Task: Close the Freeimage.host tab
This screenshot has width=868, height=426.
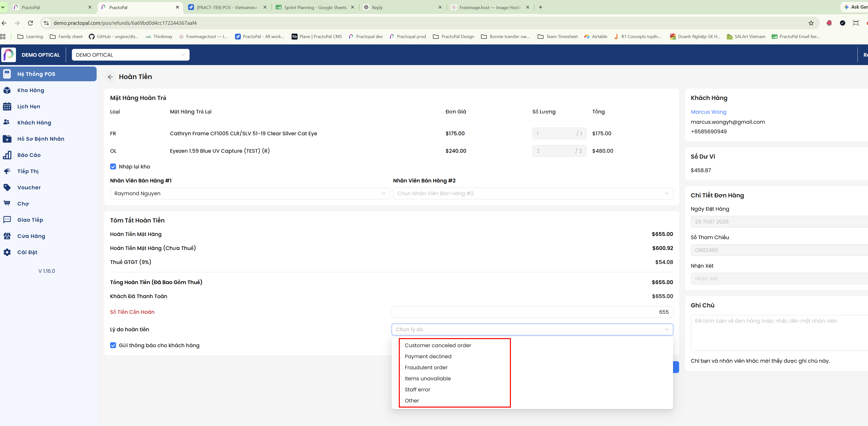Action: point(528,7)
